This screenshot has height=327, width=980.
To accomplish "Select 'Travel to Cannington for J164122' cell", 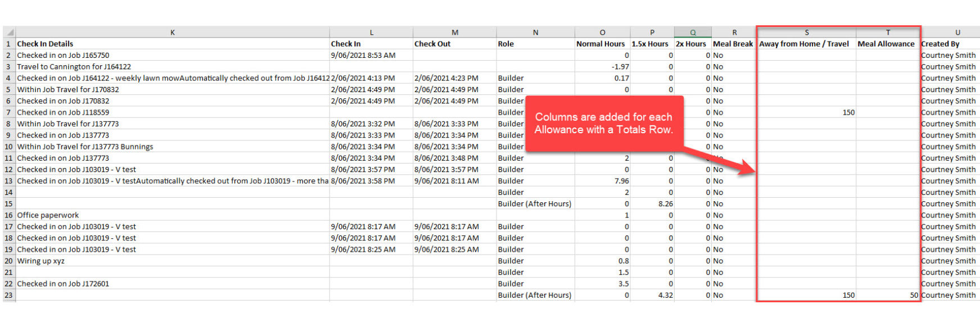I will [x=74, y=67].
